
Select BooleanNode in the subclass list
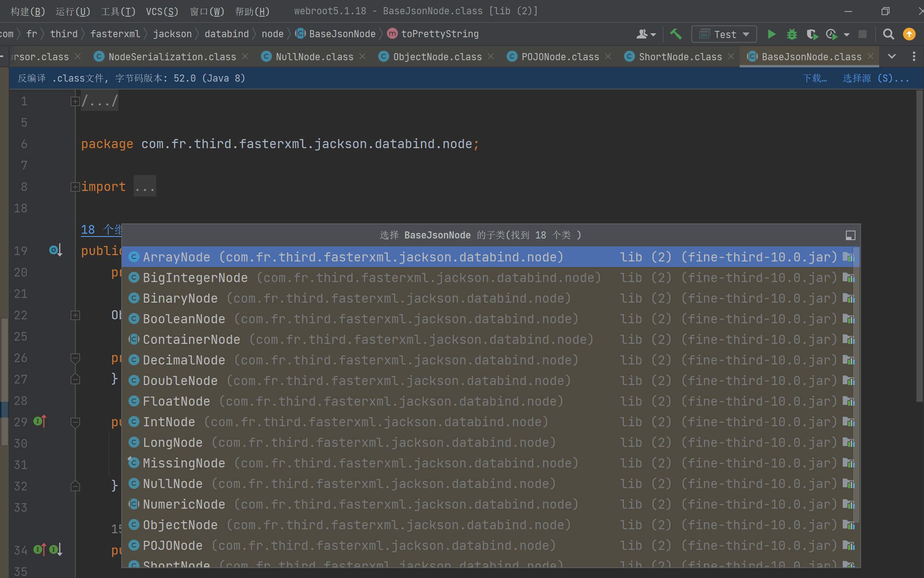coord(184,319)
